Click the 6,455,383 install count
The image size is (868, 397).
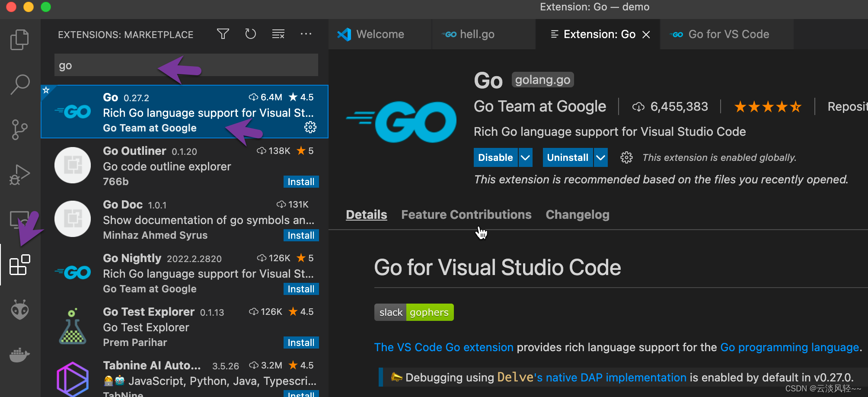point(679,106)
